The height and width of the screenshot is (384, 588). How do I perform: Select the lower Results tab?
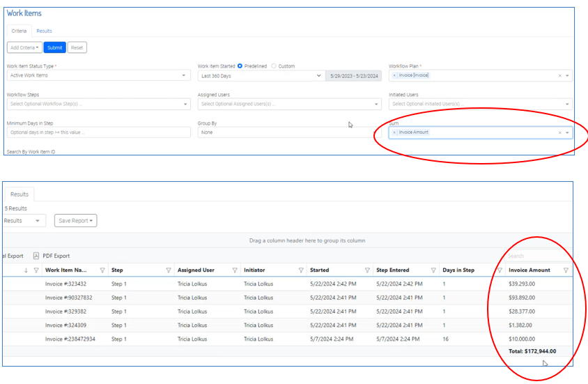tap(20, 194)
